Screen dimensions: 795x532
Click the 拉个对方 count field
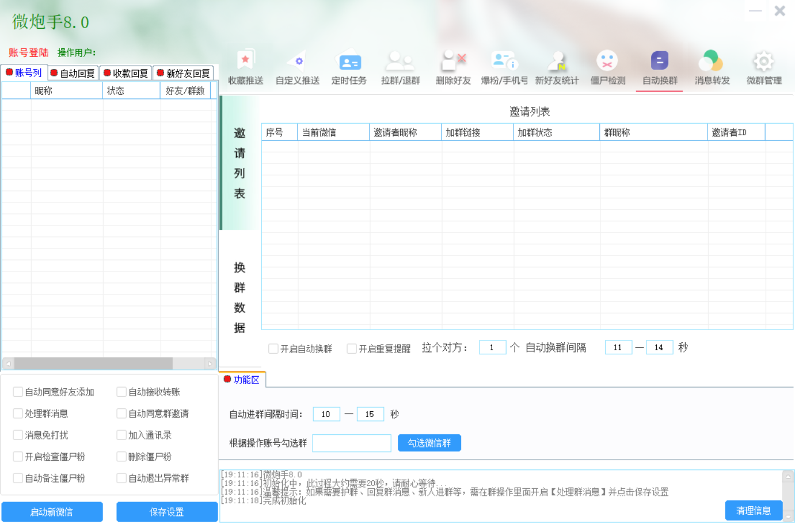click(492, 347)
